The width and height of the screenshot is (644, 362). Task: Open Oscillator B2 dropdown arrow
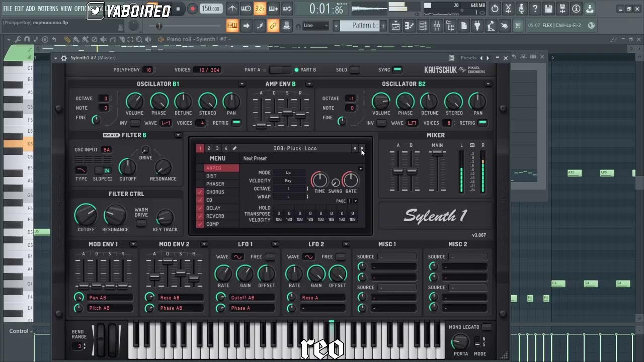pos(488,84)
